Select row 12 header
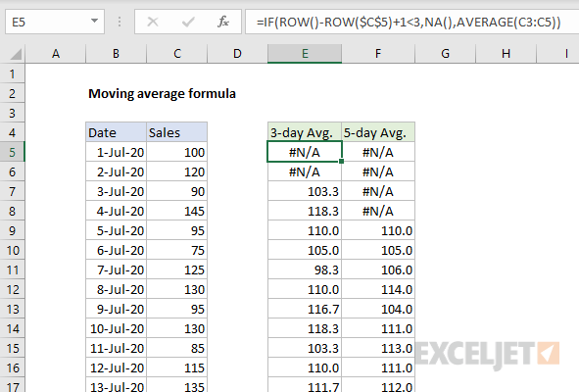579x392 pixels. (x=12, y=289)
